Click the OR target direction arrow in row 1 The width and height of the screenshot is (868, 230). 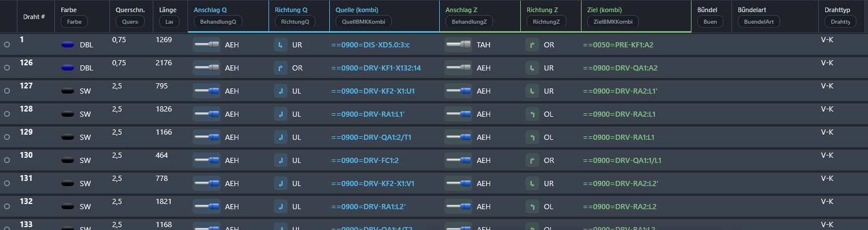(533, 44)
